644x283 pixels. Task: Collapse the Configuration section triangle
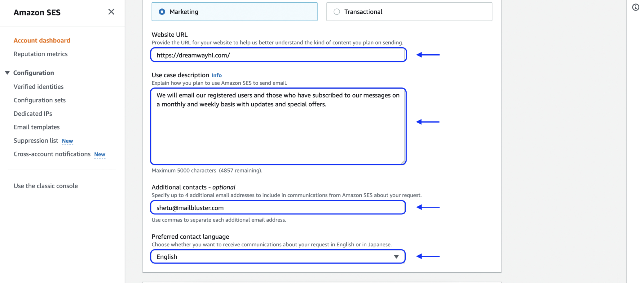click(7, 73)
